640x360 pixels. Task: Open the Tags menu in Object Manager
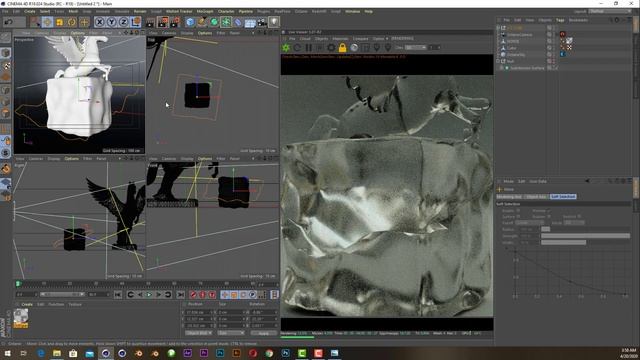pos(560,20)
